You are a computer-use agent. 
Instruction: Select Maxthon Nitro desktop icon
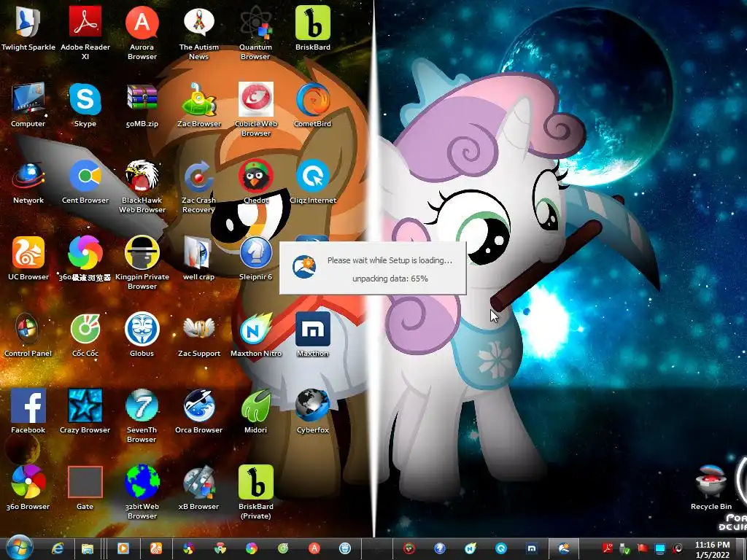[256, 329]
